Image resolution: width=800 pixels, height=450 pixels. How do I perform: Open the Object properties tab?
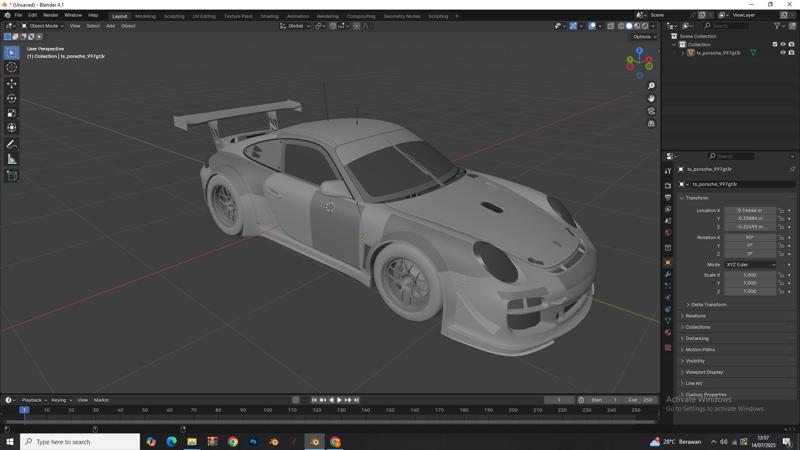tap(668, 262)
